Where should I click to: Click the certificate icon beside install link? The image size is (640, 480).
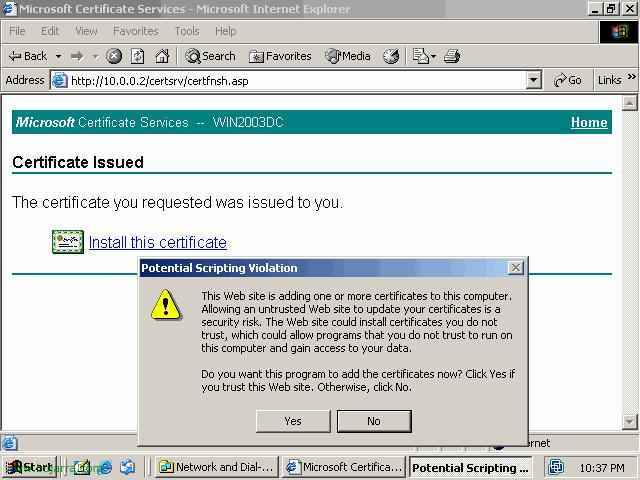point(68,242)
